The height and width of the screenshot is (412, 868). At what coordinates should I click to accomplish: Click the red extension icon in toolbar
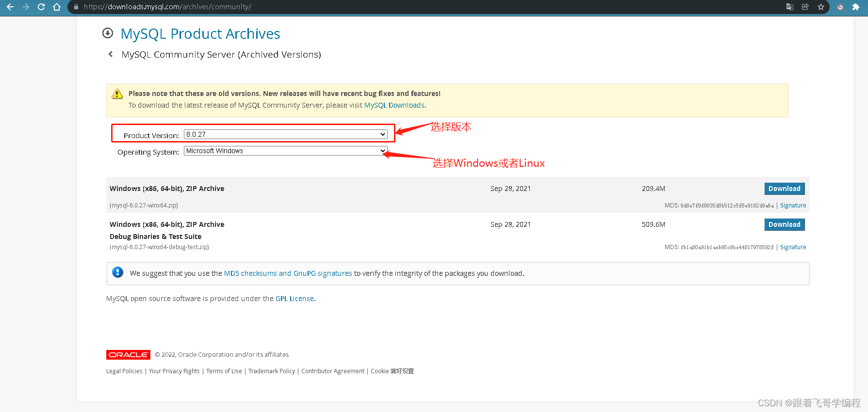pos(840,7)
